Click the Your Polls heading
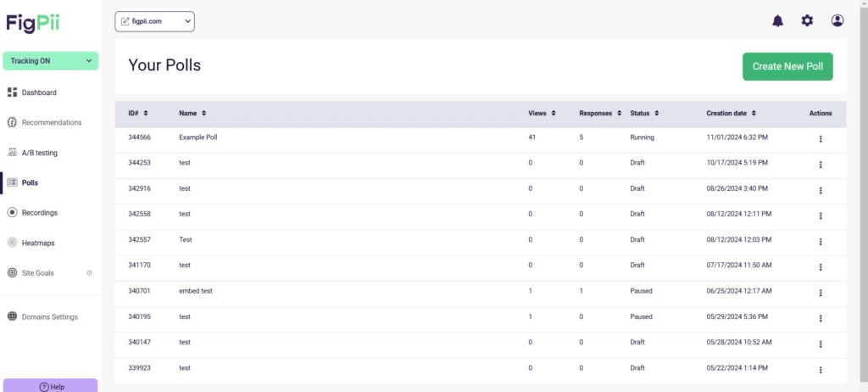The height and width of the screenshot is (392, 868). coord(164,65)
